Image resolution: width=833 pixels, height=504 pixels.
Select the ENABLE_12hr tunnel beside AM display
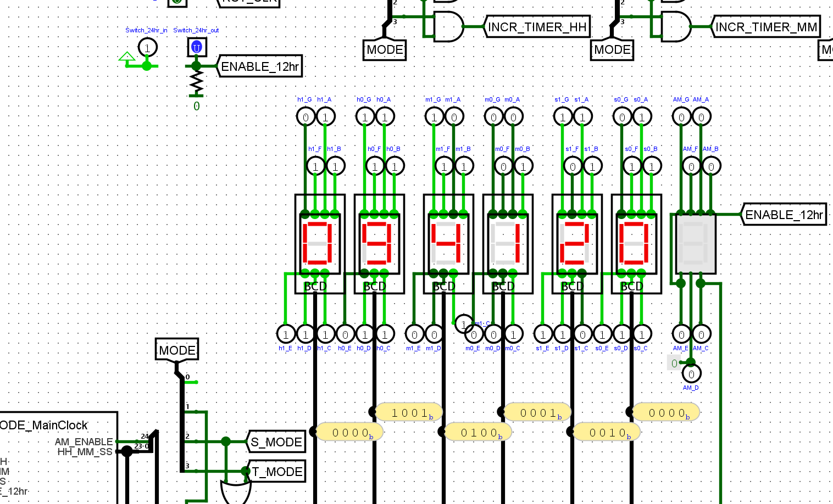pos(784,215)
